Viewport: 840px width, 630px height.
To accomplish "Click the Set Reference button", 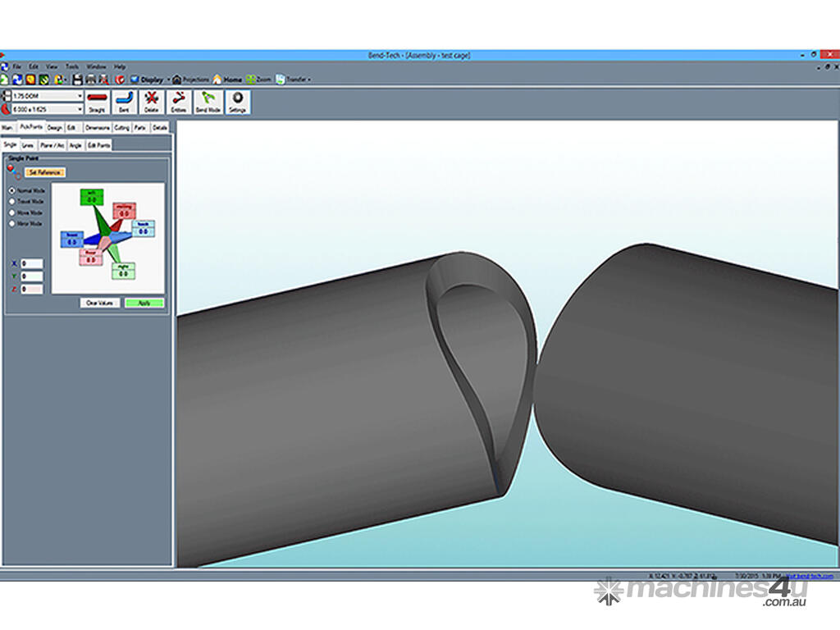I will point(45,172).
